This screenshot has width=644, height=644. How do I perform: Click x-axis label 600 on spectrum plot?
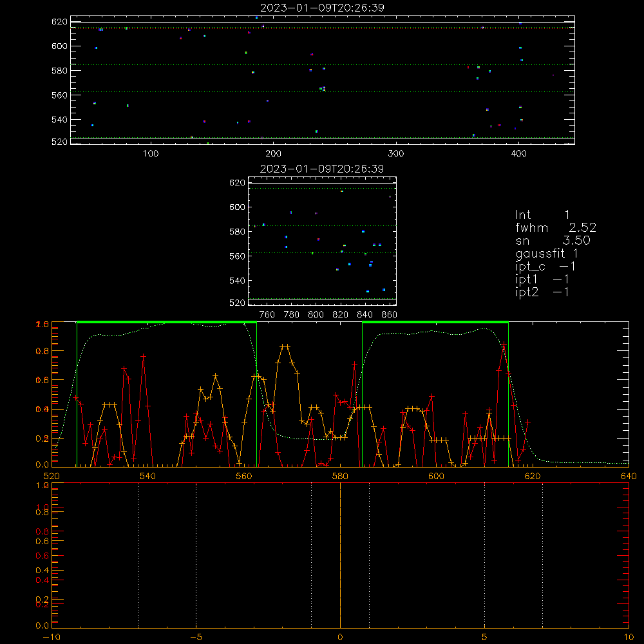click(436, 476)
